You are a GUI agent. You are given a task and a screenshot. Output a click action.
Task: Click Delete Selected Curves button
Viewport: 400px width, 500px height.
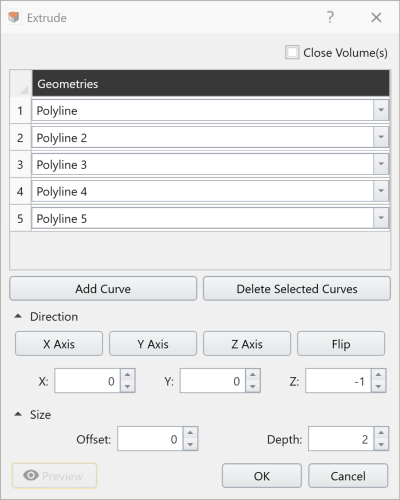297,289
